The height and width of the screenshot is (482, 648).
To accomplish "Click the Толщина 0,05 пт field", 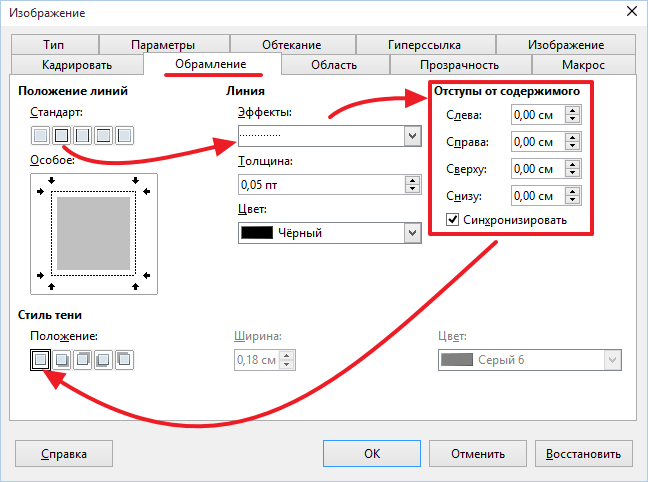I will [x=322, y=184].
